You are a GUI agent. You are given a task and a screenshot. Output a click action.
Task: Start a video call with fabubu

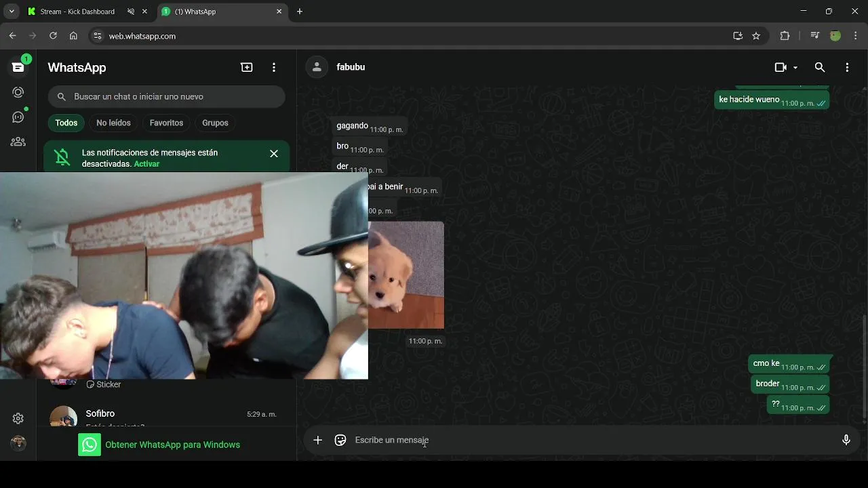(x=781, y=67)
